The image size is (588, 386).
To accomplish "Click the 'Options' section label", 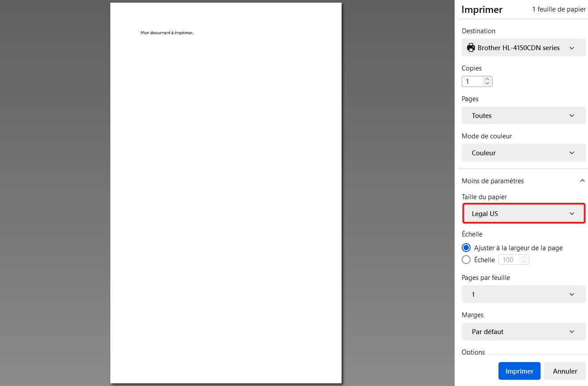I will point(473,352).
